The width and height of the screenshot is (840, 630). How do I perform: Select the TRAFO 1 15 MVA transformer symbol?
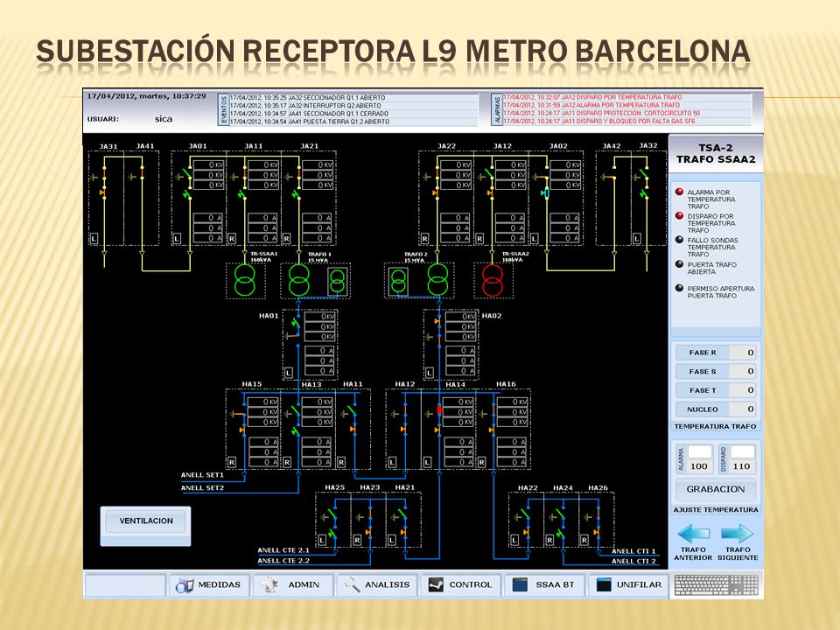click(299, 280)
